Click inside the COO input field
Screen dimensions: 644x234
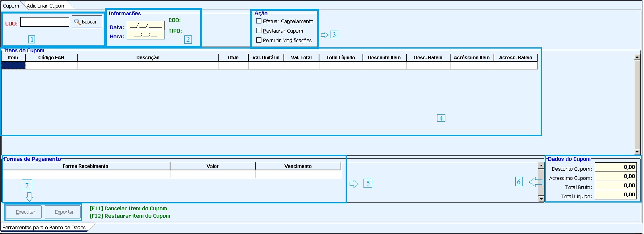44,22
